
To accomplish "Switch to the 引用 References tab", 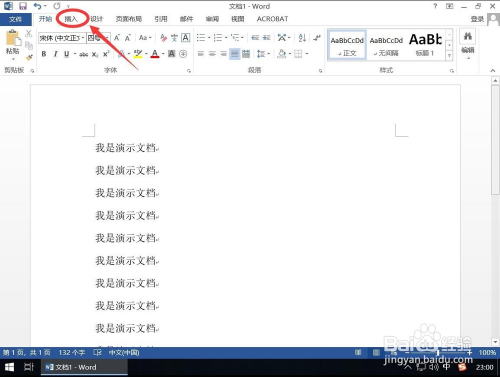I will pyautogui.click(x=161, y=19).
